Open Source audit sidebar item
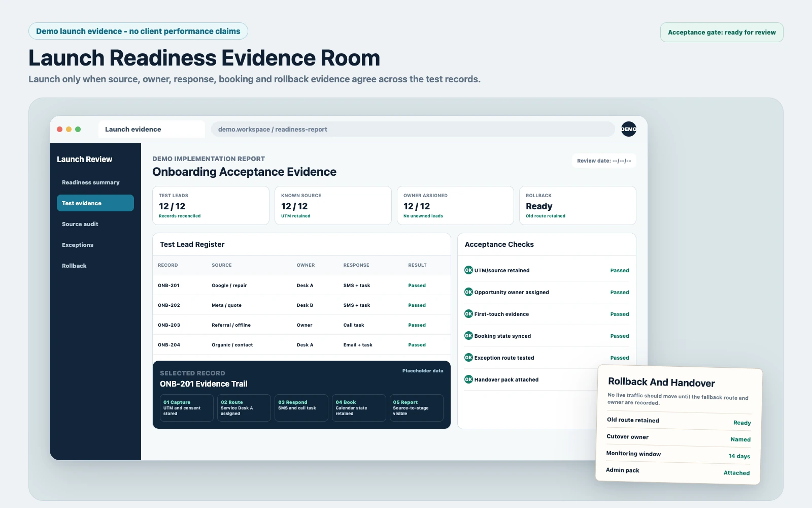 click(95, 224)
